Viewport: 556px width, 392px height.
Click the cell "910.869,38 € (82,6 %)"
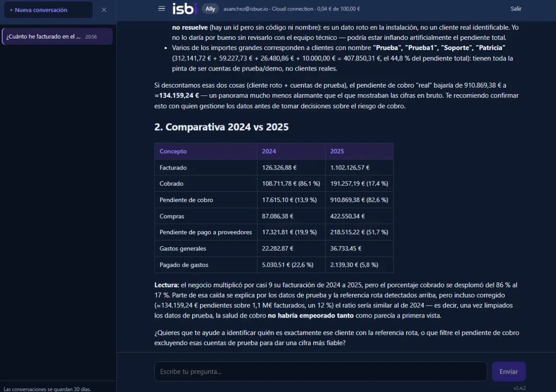[359, 200]
